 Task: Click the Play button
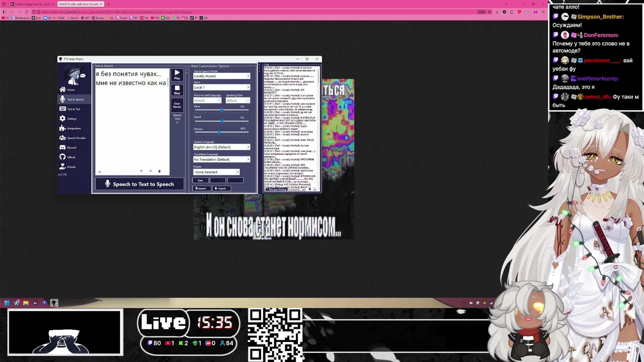[177, 75]
